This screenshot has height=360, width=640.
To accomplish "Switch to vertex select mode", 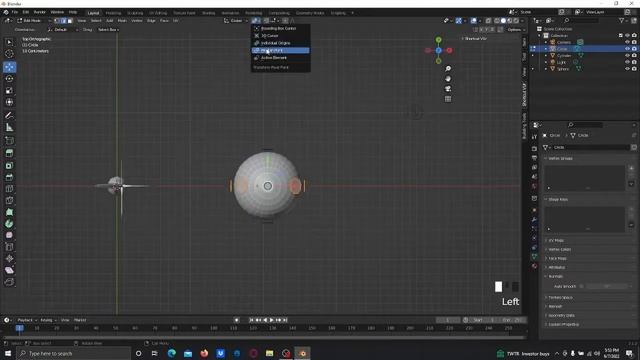I will [x=57, y=20].
